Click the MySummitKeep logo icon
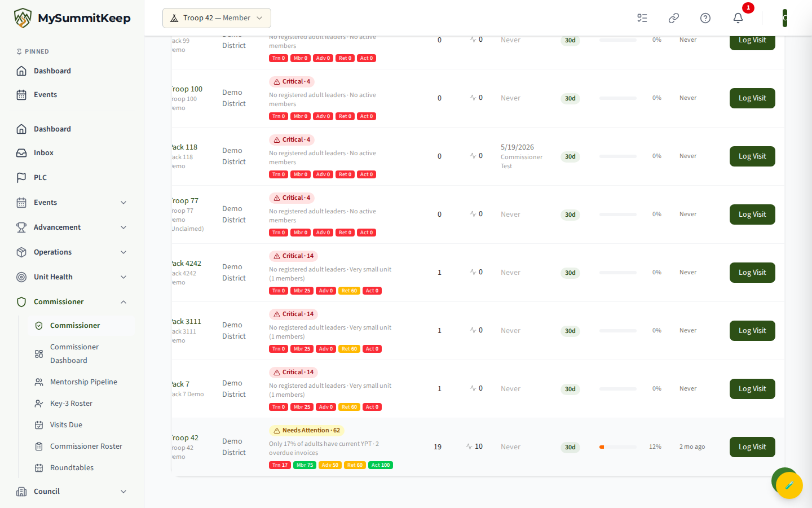 pos(23,18)
